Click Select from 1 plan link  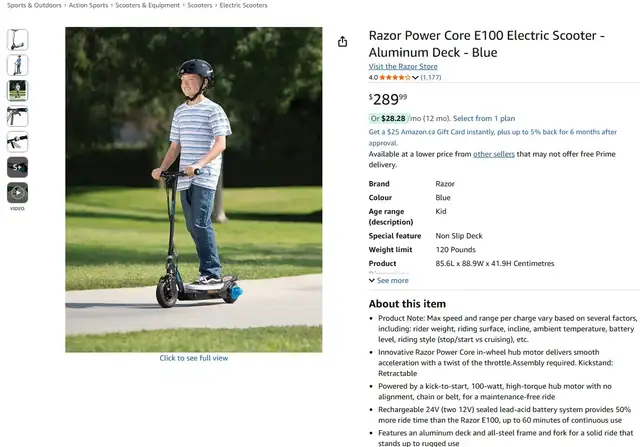click(x=484, y=118)
